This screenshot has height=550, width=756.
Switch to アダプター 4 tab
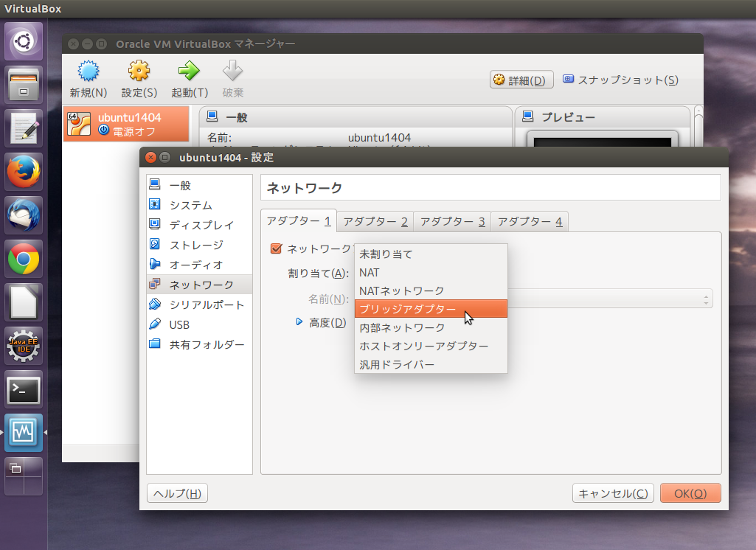pyautogui.click(x=530, y=221)
